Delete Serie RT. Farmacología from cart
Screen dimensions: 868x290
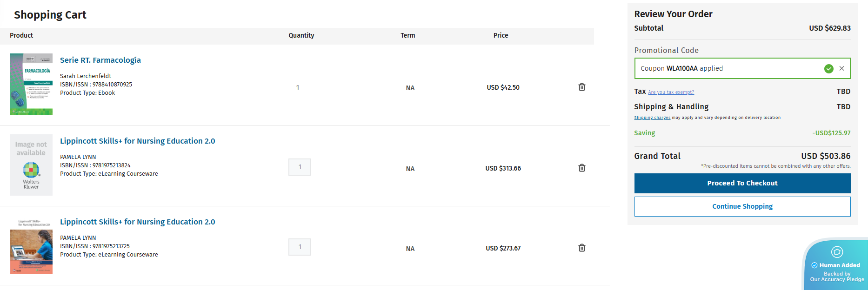(x=581, y=87)
